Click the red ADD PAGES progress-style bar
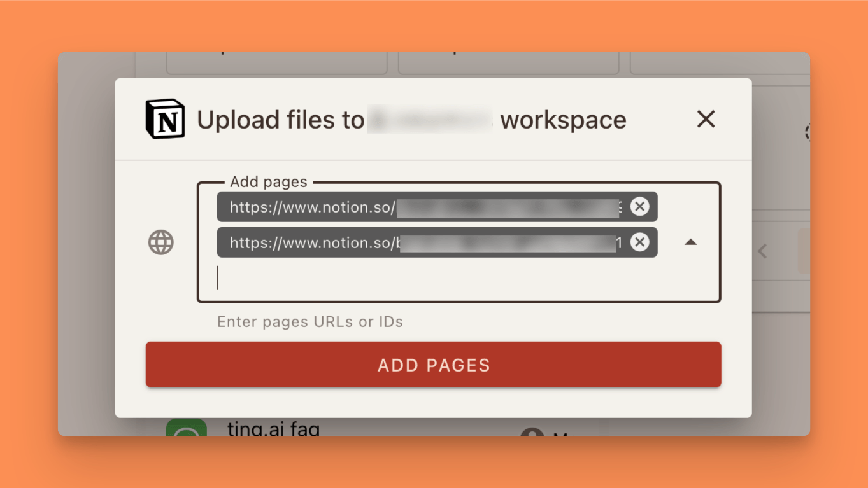This screenshot has width=868, height=488. coord(433,365)
